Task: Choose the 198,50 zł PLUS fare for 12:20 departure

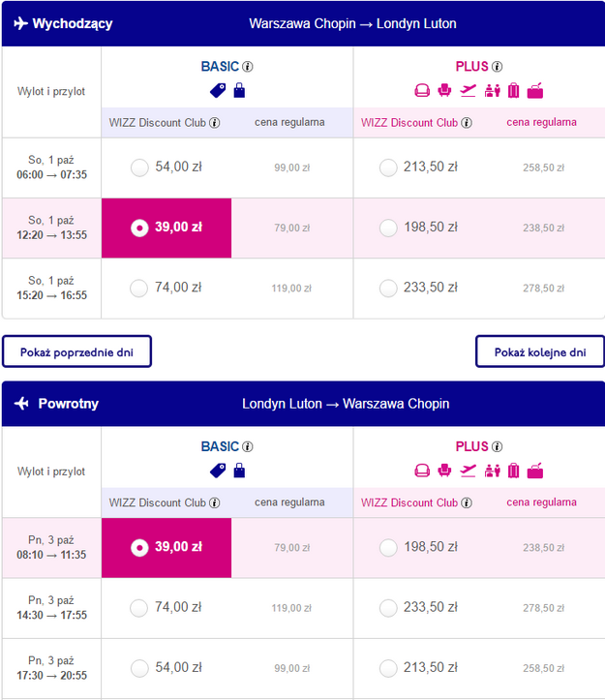Action: click(x=388, y=228)
